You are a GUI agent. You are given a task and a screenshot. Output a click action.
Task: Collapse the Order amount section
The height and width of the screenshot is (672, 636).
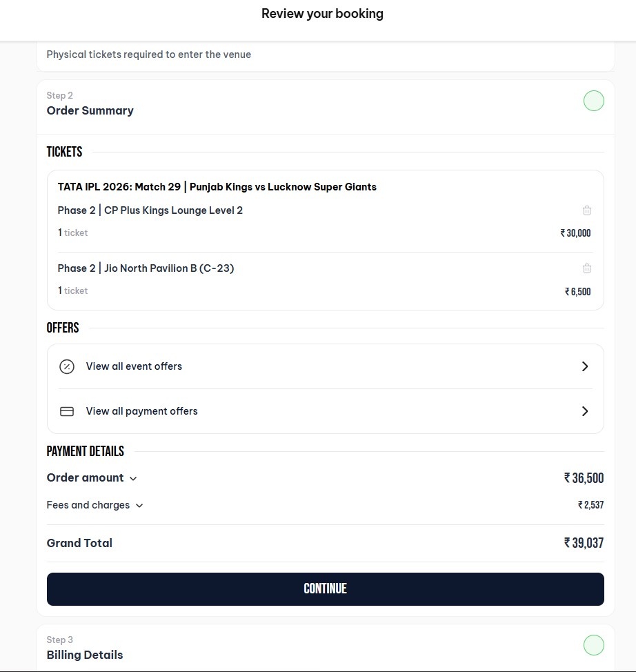coord(132,478)
